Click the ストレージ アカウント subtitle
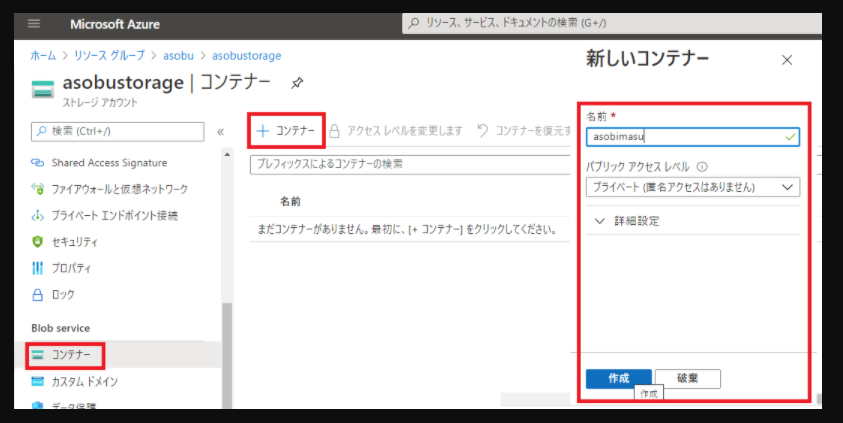843x423 pixels. [x=100, y=103]
